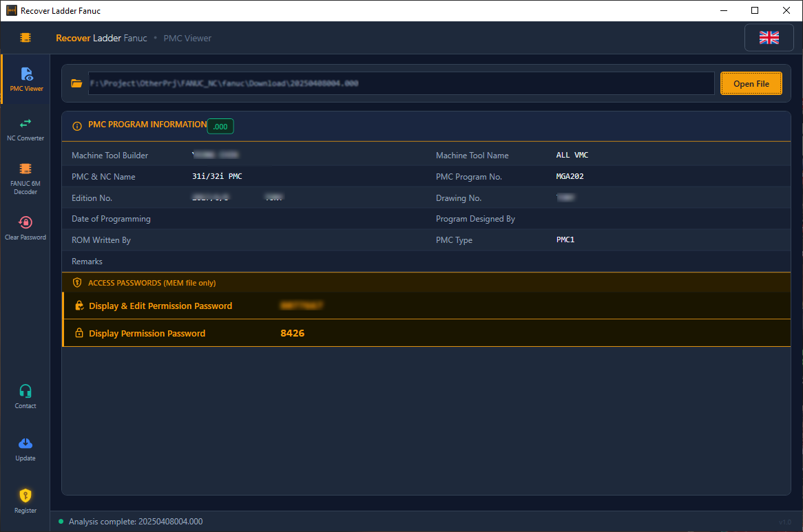Click the green status dot in status bar

61,522
